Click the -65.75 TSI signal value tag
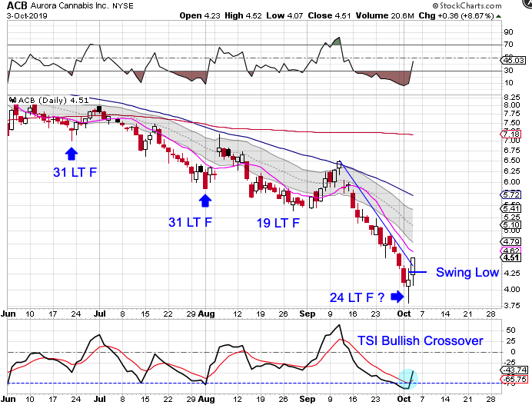Screen dimensions: 532x405 (x=514, y=379)
